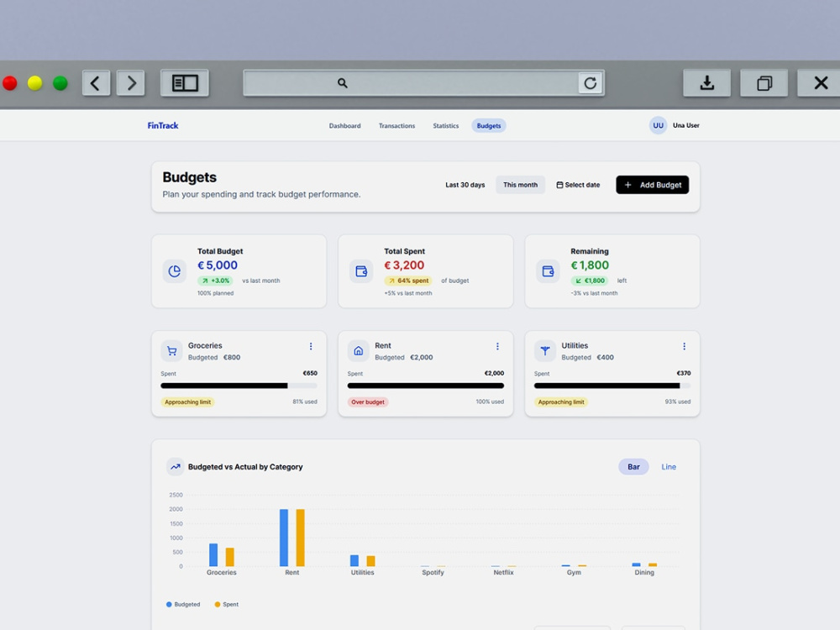
Task: Click the browser back arrow button
Action: (97, 83)
